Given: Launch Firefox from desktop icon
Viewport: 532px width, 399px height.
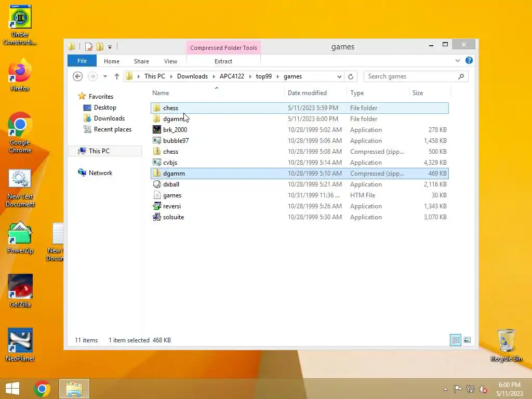Looking at the screenshot, I should coord(20,75).
